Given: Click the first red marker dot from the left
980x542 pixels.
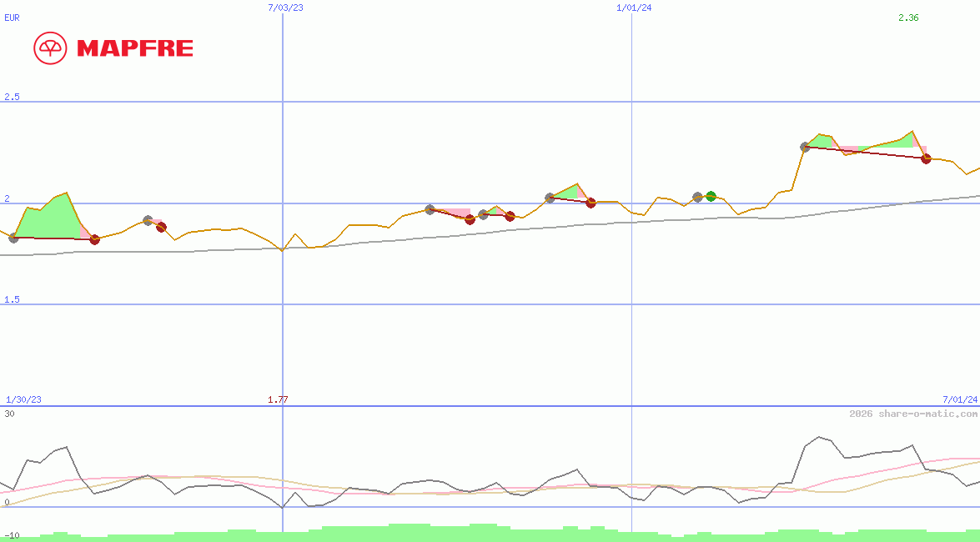Looking at the screenshot, I should [x=94, y=239].
